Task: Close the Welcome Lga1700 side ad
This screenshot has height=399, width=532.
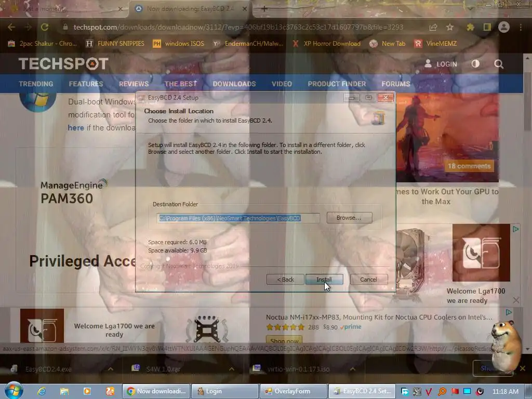Action: click(516, 300)
